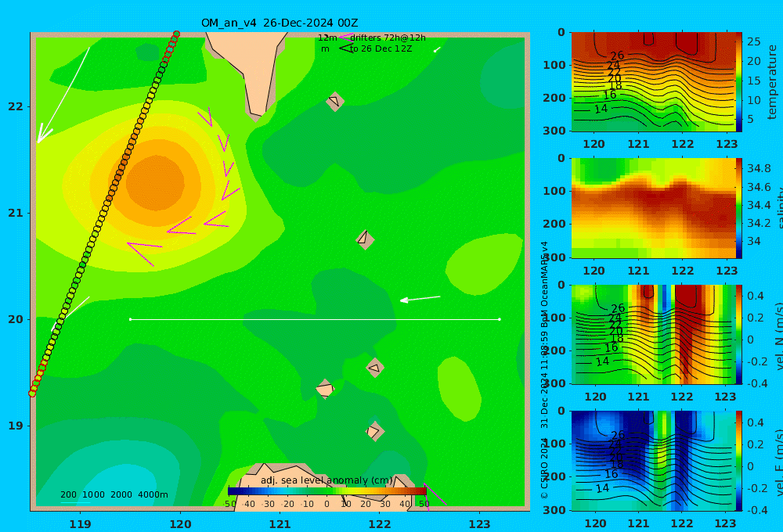Select the small island marker near 121.5E 22N
The image size is (783, 532).
(335, 101)
